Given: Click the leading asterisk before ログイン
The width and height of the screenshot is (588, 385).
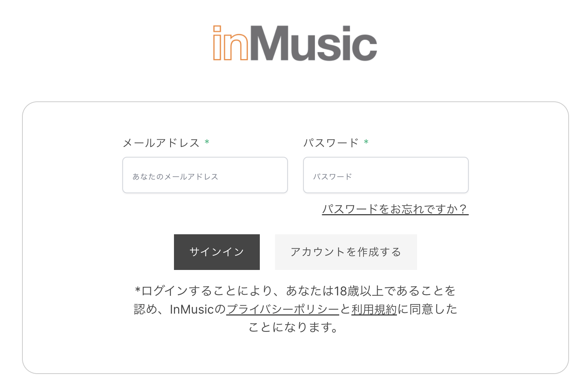Looking at the screenshot, I should [138, 291].
